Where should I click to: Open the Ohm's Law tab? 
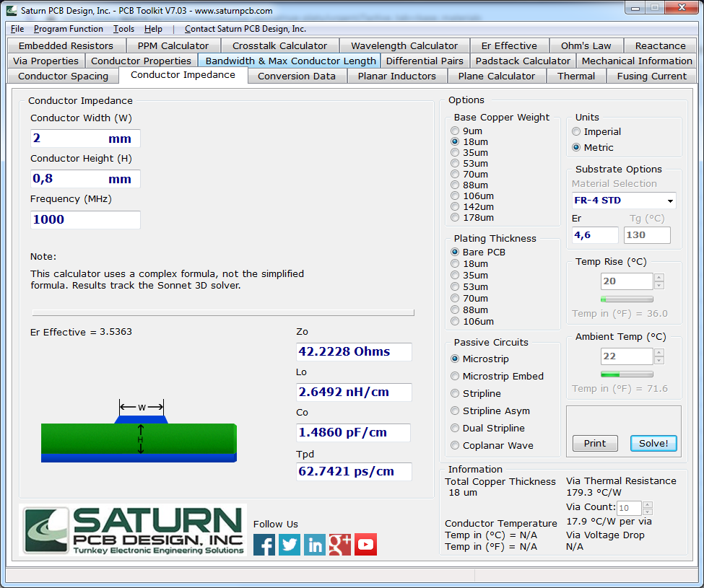coord(586,45)
